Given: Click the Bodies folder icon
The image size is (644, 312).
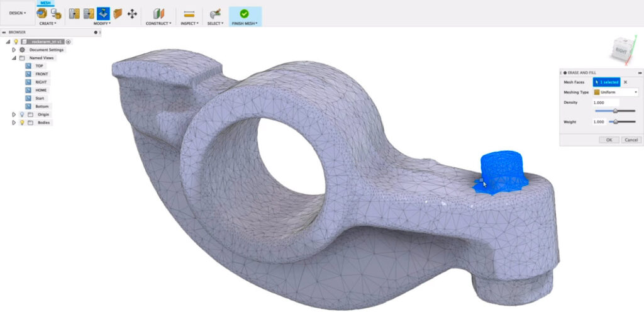Looking at the screenshot, I should 30,123.
